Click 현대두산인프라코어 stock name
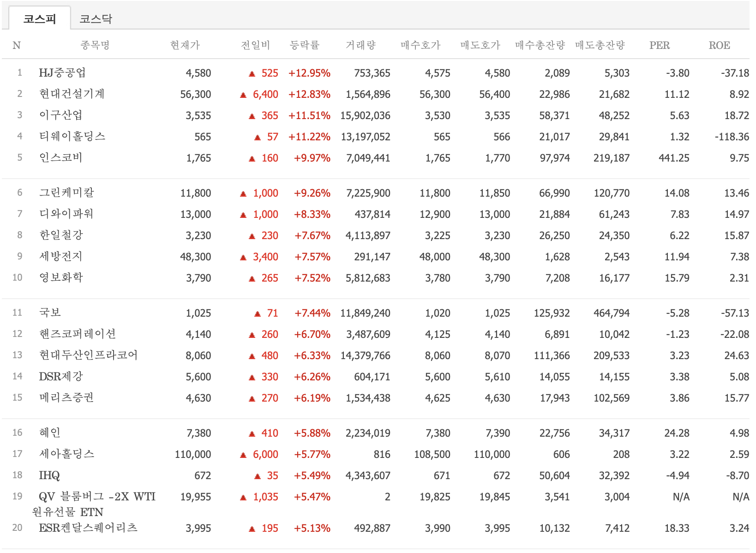The width and height of the screenshot is (756, 553). (88, 355)
